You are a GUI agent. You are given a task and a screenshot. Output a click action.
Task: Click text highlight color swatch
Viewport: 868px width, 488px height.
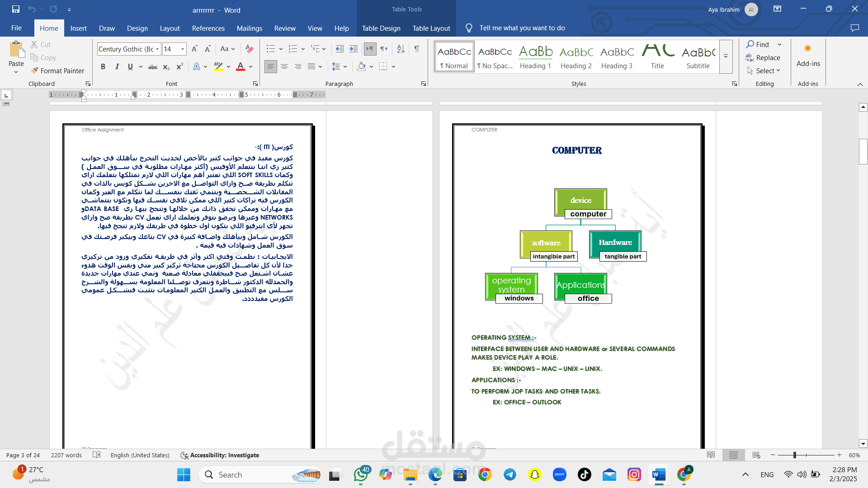point(218,67)
